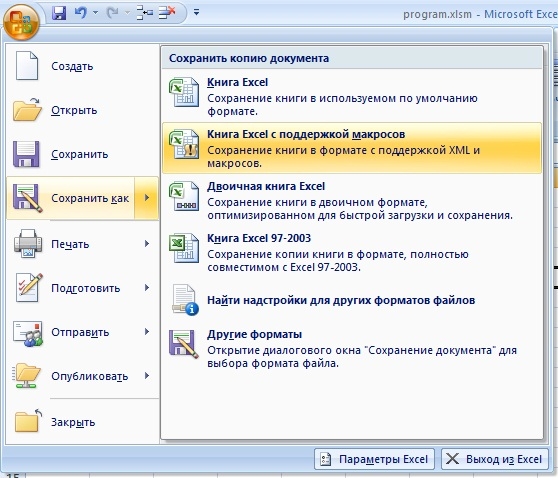Click the document with info badge icon
558x478 pixels.
tap(185, 300)
